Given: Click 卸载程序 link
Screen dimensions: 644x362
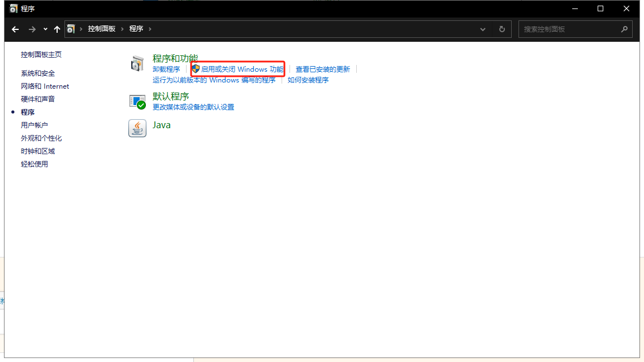Looking at the screenshot, I should [166, 69].
